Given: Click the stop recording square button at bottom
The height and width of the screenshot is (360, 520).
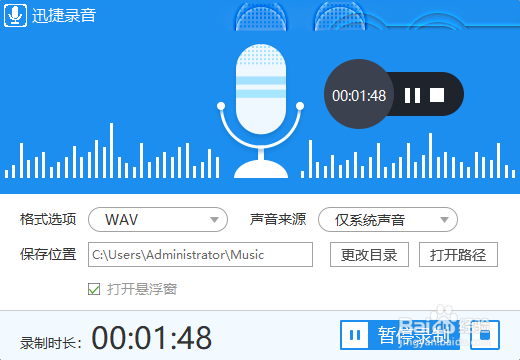Looking at the screenshot, I should point(485,335).
